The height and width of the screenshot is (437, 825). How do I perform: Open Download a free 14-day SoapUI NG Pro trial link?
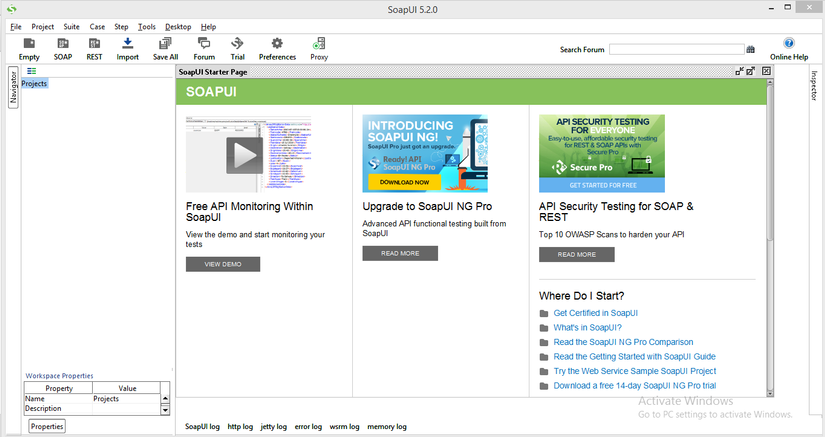635,385
